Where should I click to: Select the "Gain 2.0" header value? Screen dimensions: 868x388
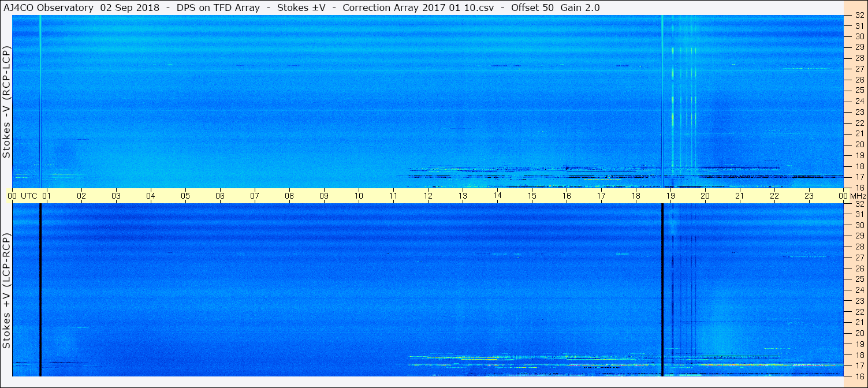click(x=580, y=8)
